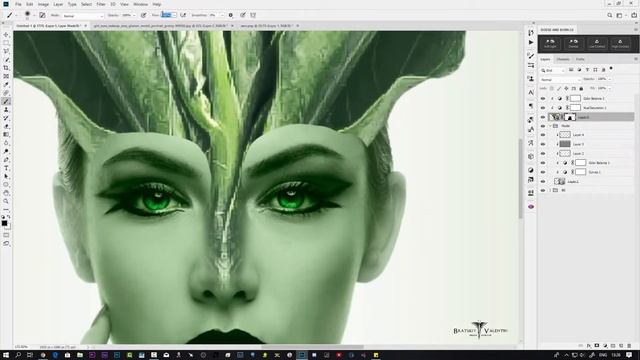Select the Dodge tool
The image size is (640, 360).
point(6,151)
